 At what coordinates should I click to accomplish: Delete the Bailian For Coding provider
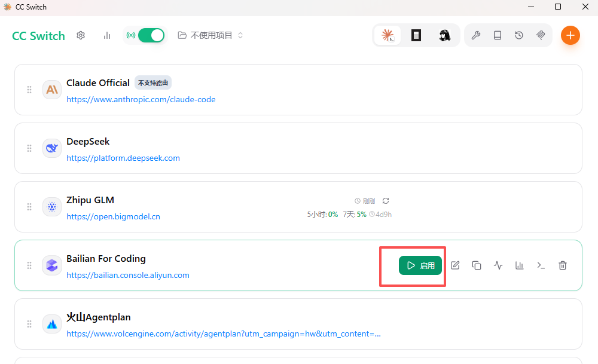pyautogui.click(x=563, y=265)
